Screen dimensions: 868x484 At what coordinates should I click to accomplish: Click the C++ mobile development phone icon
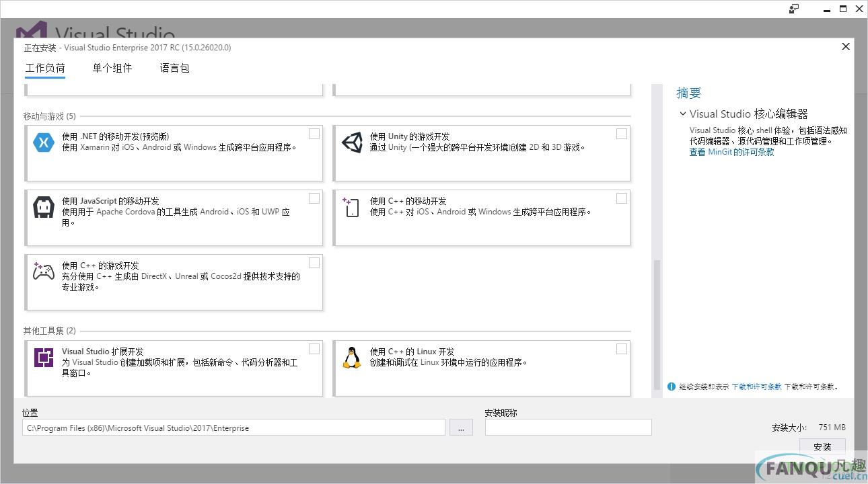(x=352, y=207)
